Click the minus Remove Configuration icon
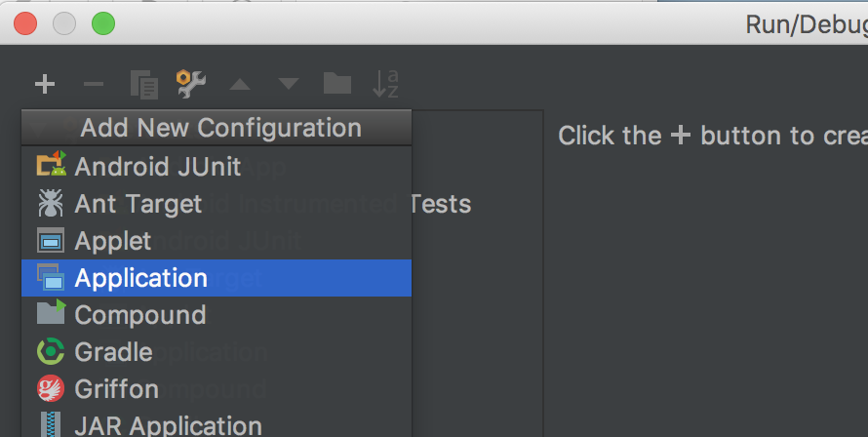Viewport: 868px width, 437px height. tap(94, 84)
